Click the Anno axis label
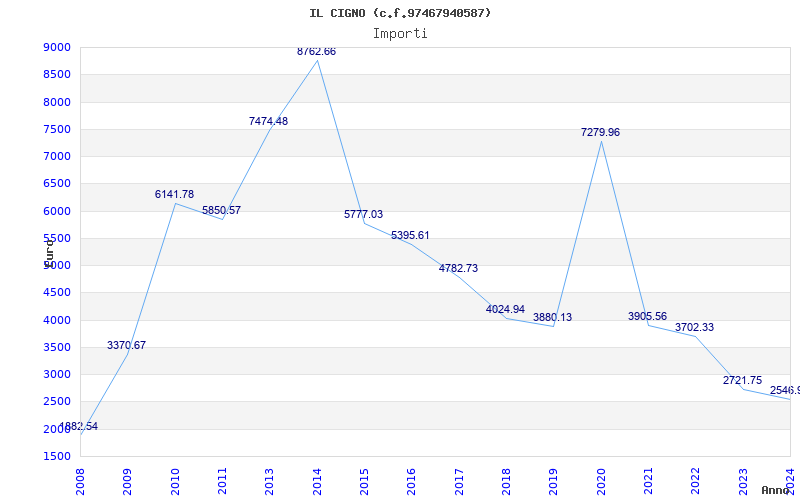Screen dimensions: 800x500 tap(774, 490)
